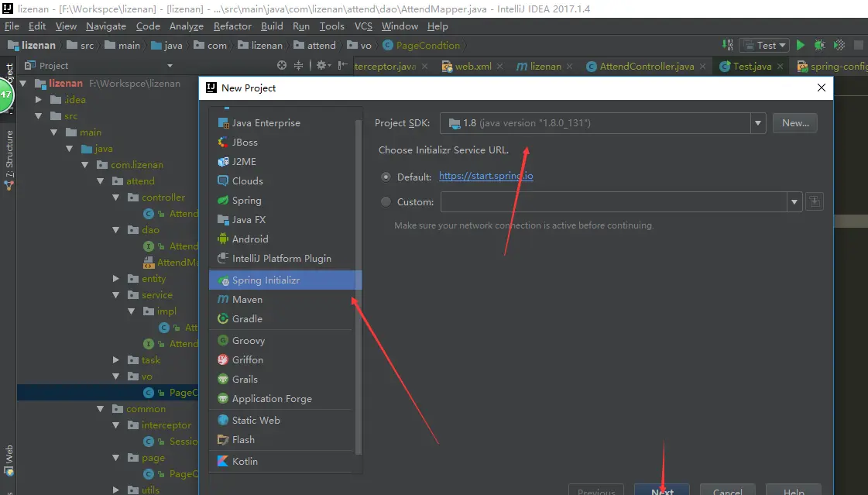Click the New... SDK button
This screenshot has width=868, height=495.
point(795,123)
